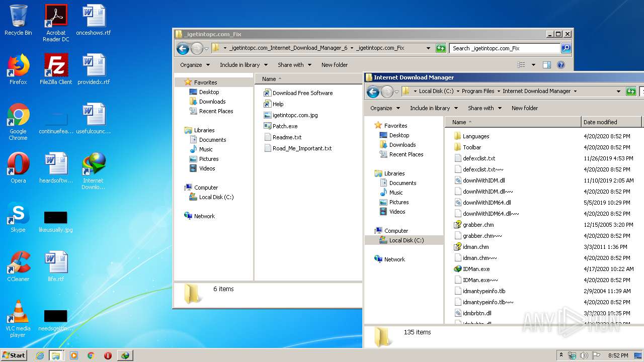Viewport: 644px width, 362px height.
Task: Open the Recycle Bin desktop icon
Action: [18, 20]
